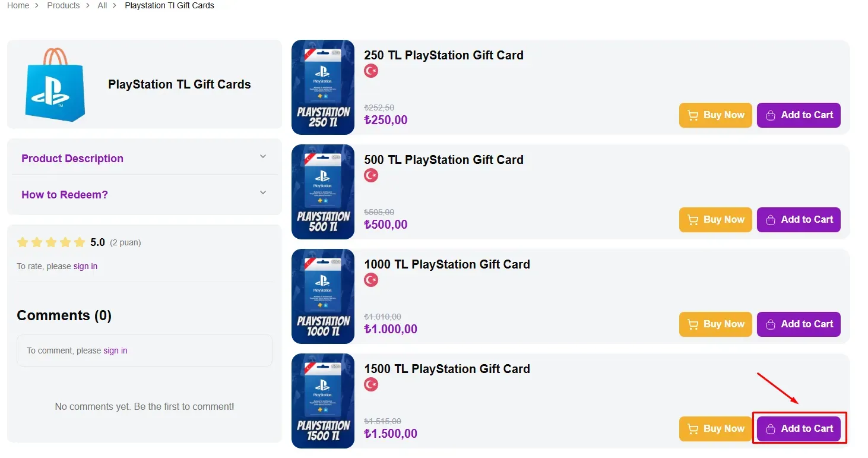
Task: Go to the Home breadcrumb
Action: click(18, 5)
